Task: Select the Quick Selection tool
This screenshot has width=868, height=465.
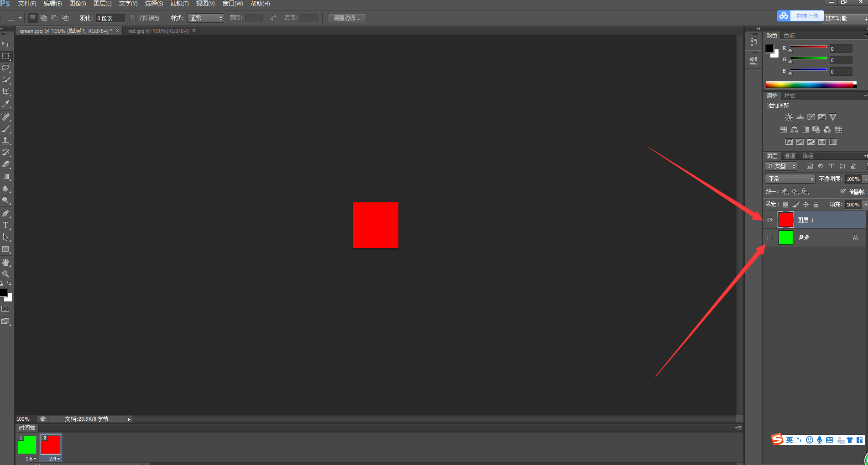Action: coord(5,80)
